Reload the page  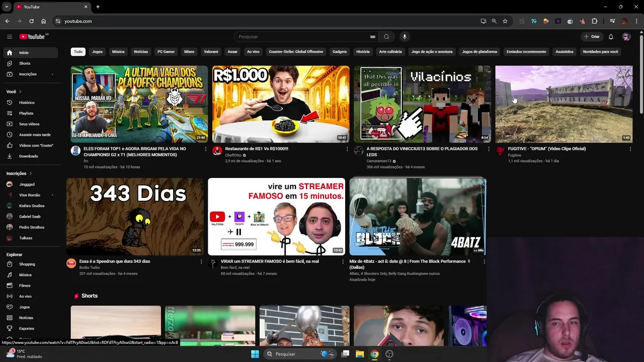pyautogui.click(x=31, y=21)
